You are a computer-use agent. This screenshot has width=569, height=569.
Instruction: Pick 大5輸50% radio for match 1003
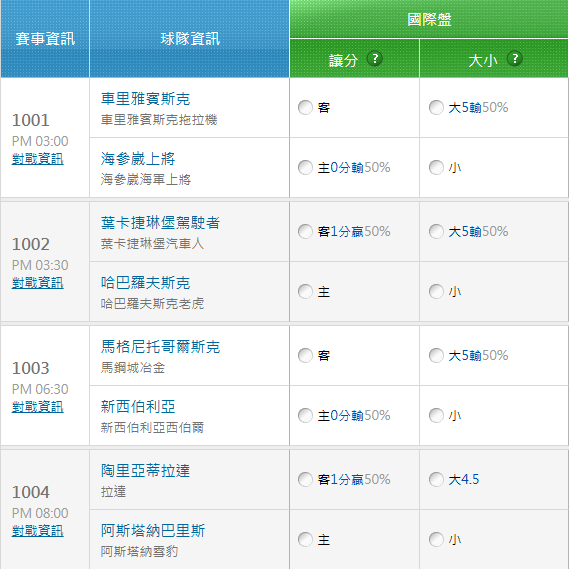tap(436, 355)
